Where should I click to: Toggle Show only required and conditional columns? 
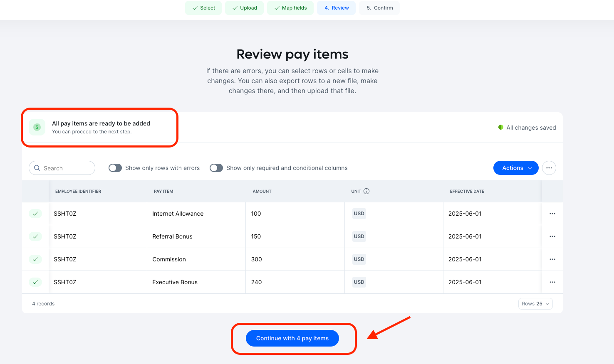pos(216,168)
